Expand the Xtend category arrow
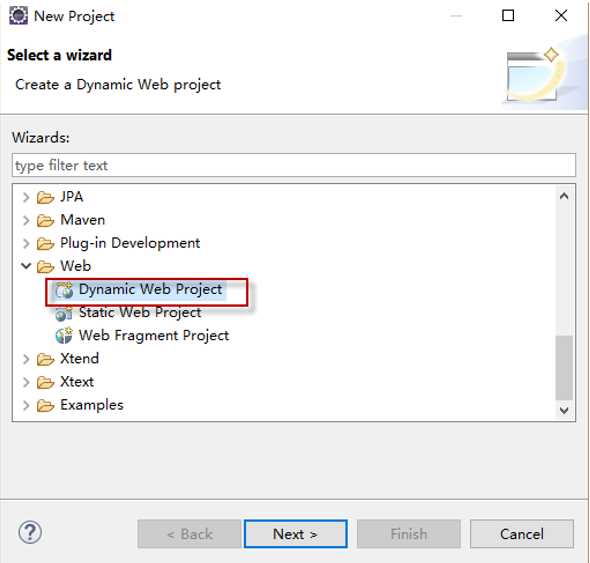 coord(26,359)
